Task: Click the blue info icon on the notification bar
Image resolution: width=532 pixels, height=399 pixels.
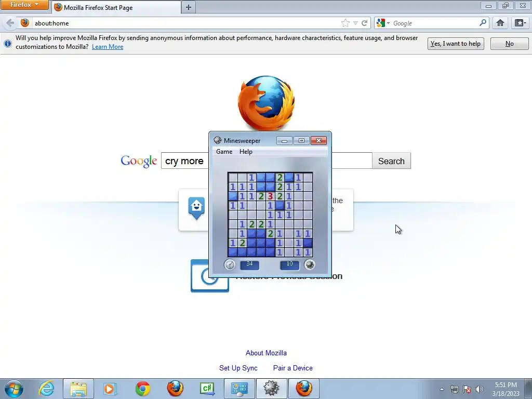Action: click(x=7, y=44)
